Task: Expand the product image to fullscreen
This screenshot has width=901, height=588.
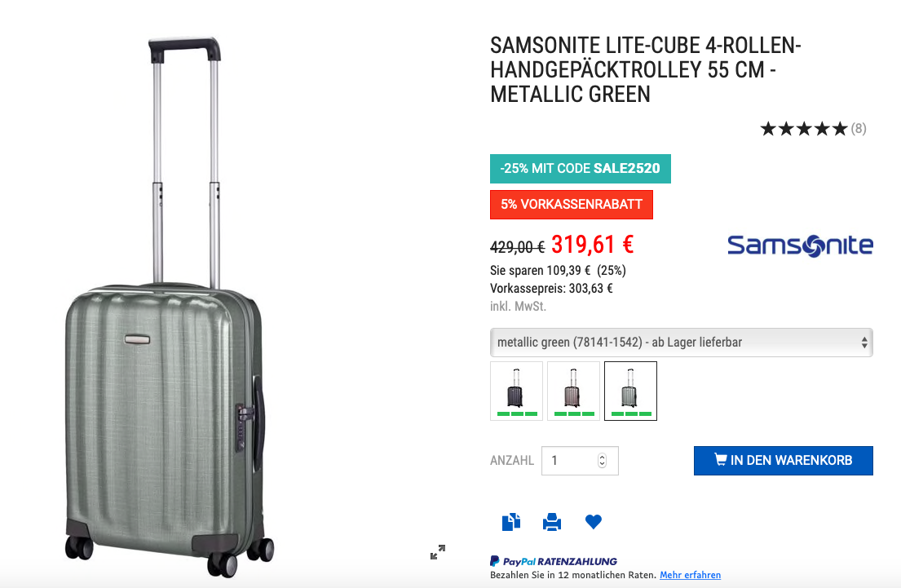Action: (x=438, y=552)
